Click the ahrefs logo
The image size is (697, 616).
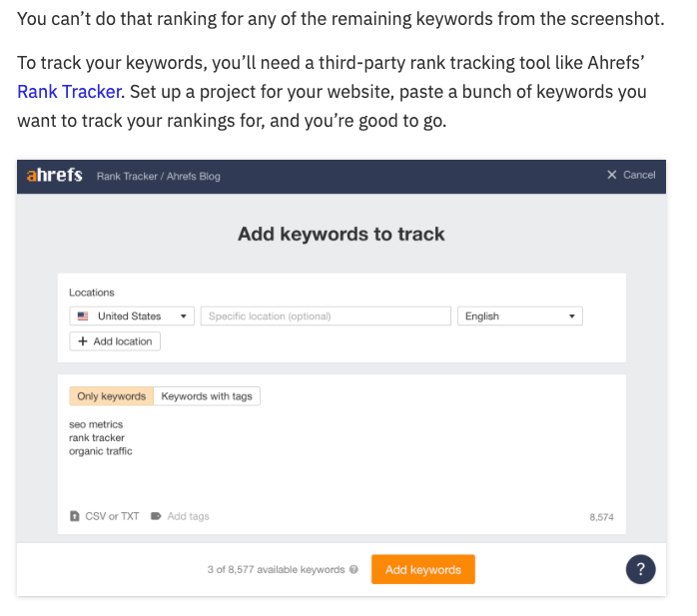(55, 175)
